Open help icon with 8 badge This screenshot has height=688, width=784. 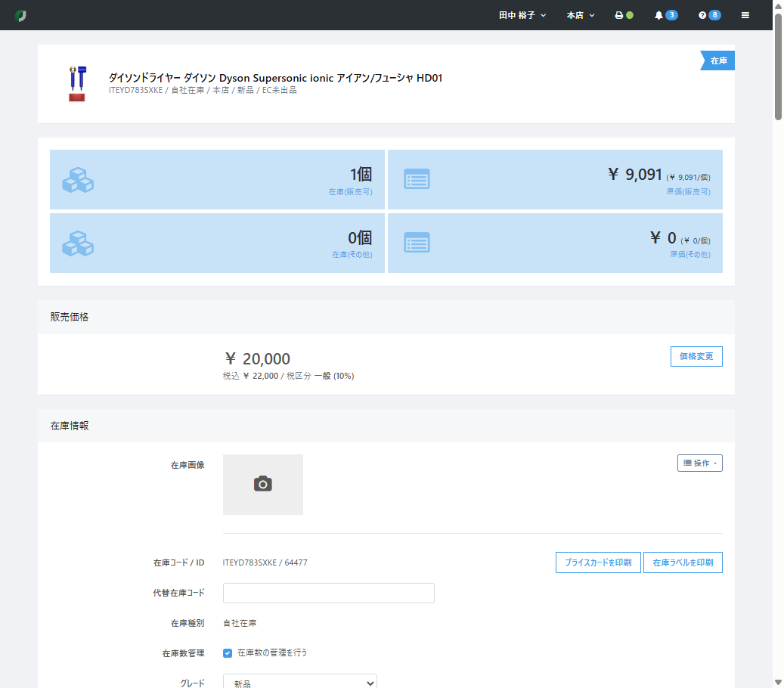pyautogui.click(x=709, y=16)
